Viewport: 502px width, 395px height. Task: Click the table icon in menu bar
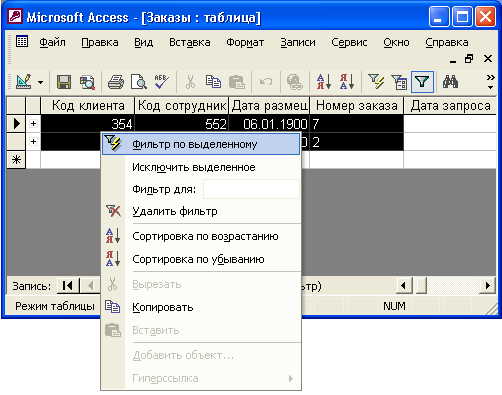22,41
